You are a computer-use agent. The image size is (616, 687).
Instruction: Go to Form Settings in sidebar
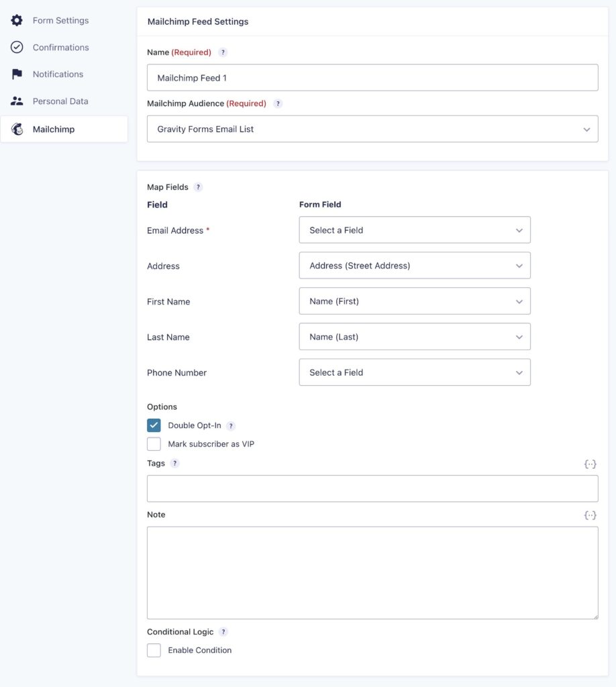pos(60,21)
